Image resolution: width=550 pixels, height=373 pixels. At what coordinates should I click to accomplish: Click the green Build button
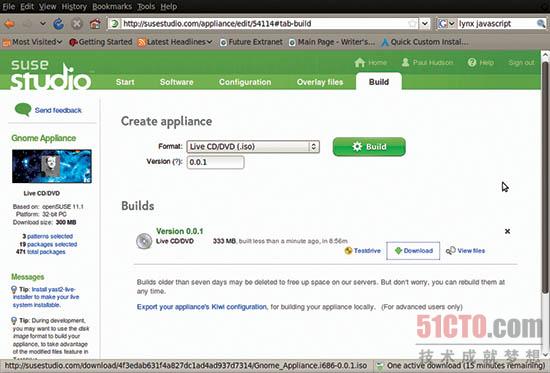click(369, 147)
